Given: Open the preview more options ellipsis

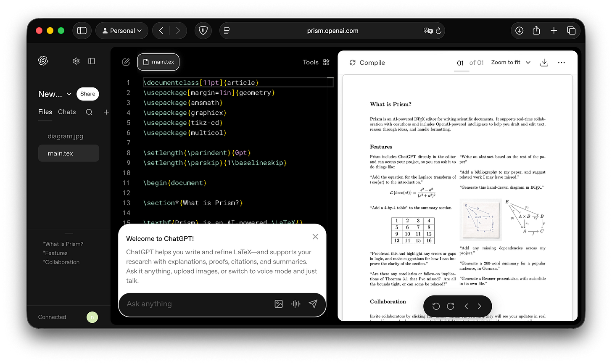Looking at the screenshot, I should pos(561,63).
